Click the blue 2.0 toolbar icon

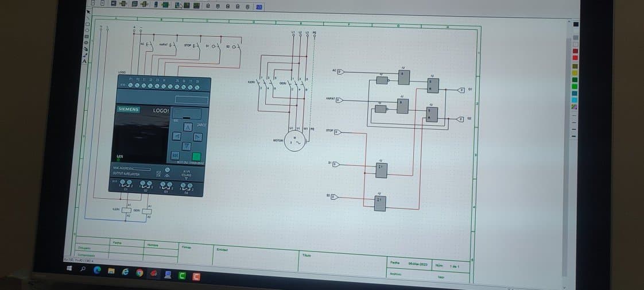pos(259,7)
